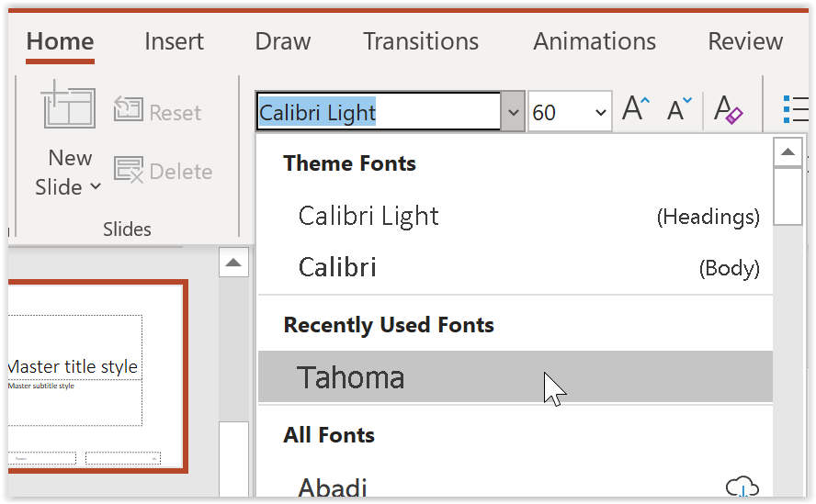Click Clear All Formatting icon

coord(728,109)
